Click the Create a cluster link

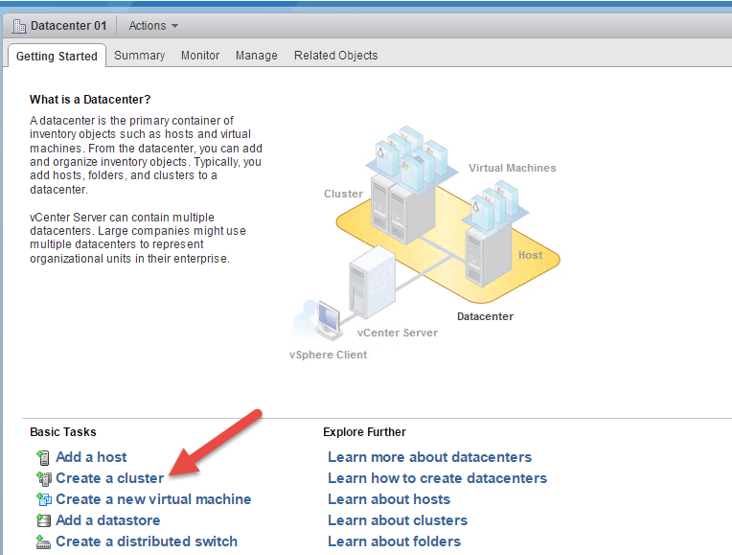point(110,478)
